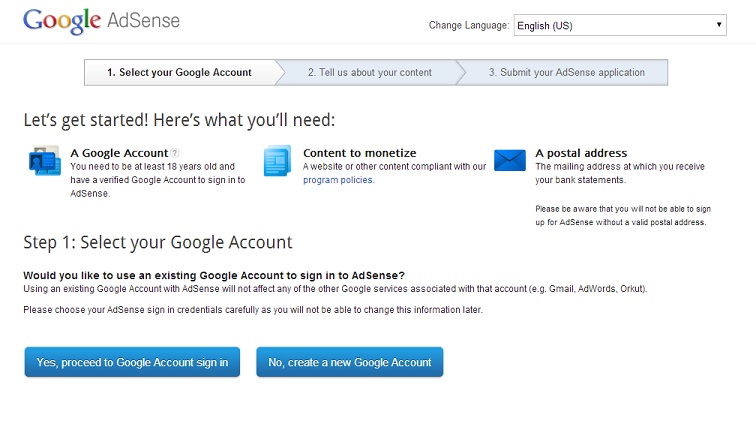Click the "Let's get started!" heading
Image resolution: width=756 pixels, height=424 pixels.
point(179,120)
